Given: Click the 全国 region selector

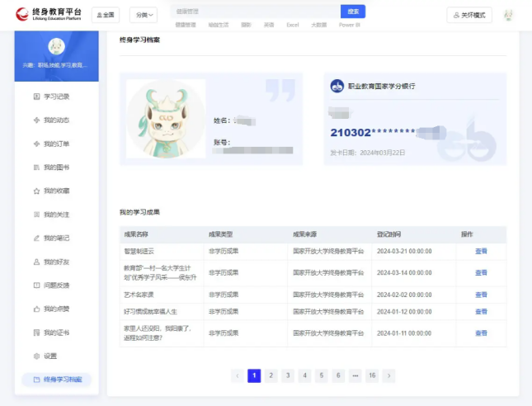Looking at the screenshot, I should [105, 15].
